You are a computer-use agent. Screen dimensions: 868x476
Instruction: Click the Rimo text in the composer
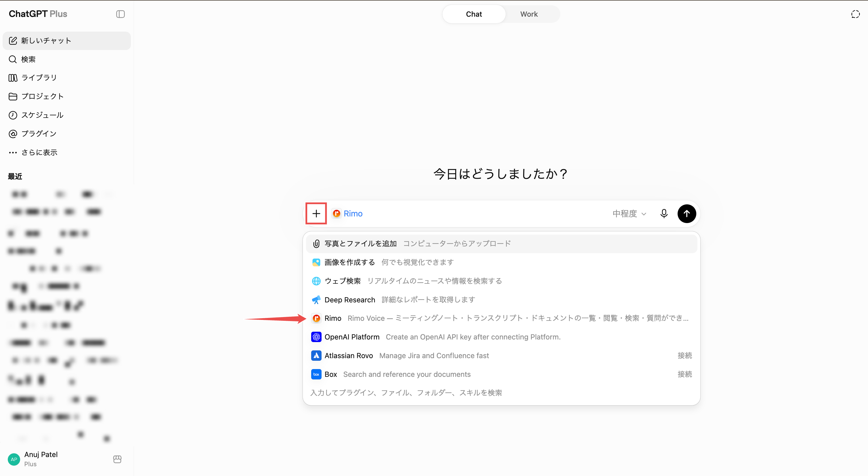(x=353, y=214)
